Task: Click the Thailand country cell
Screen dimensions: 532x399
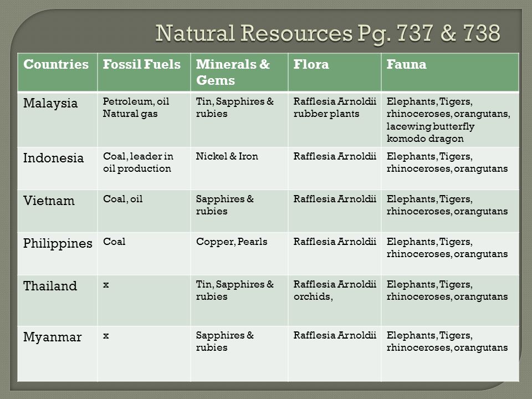Action: pyautogui.click(x=57, y=300)
